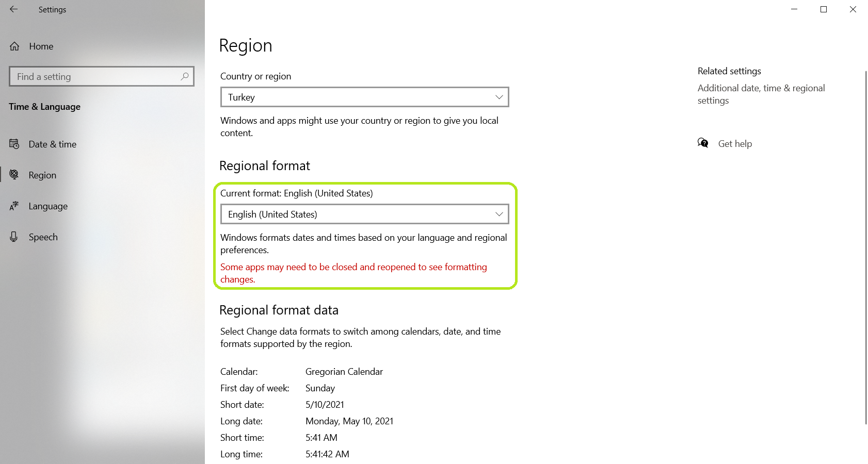This screenshot has width=868, height=464.
Task: Click the Get help chat icon
Action: [703, 143]
